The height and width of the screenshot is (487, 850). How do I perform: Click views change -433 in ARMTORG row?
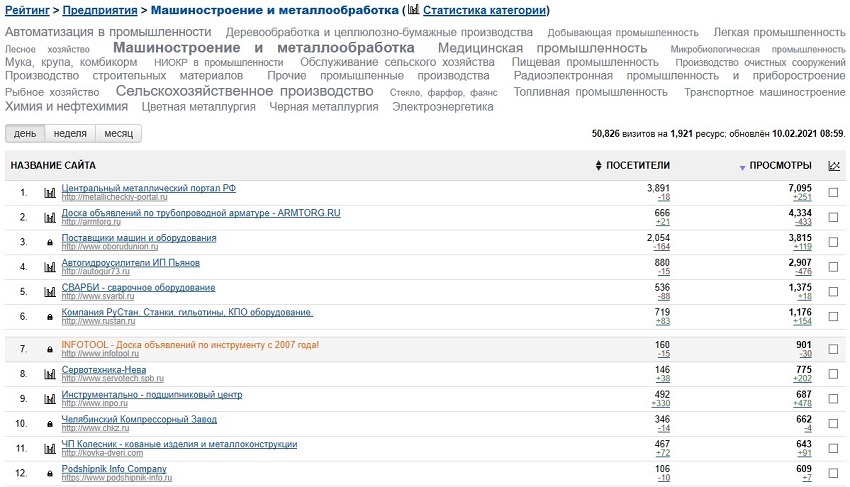tap(803, 222)
